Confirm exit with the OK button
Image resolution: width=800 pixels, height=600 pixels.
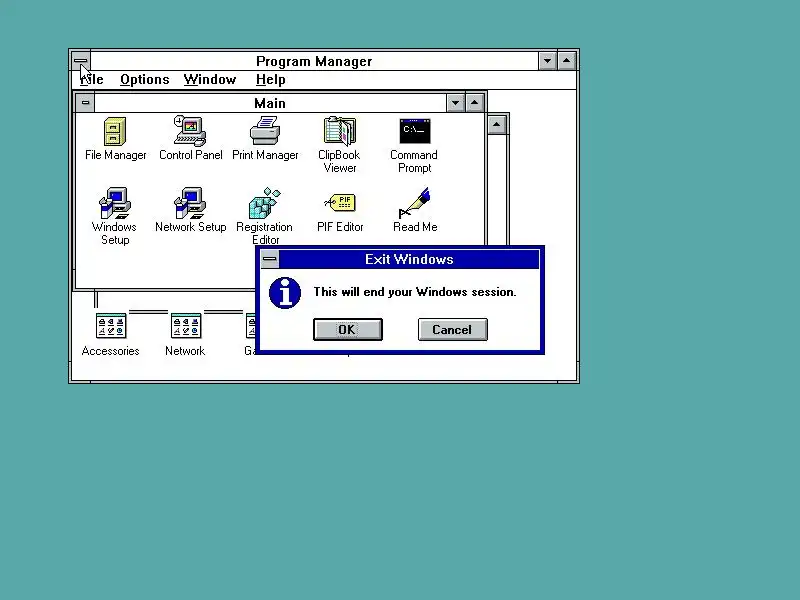click(347, 330)
